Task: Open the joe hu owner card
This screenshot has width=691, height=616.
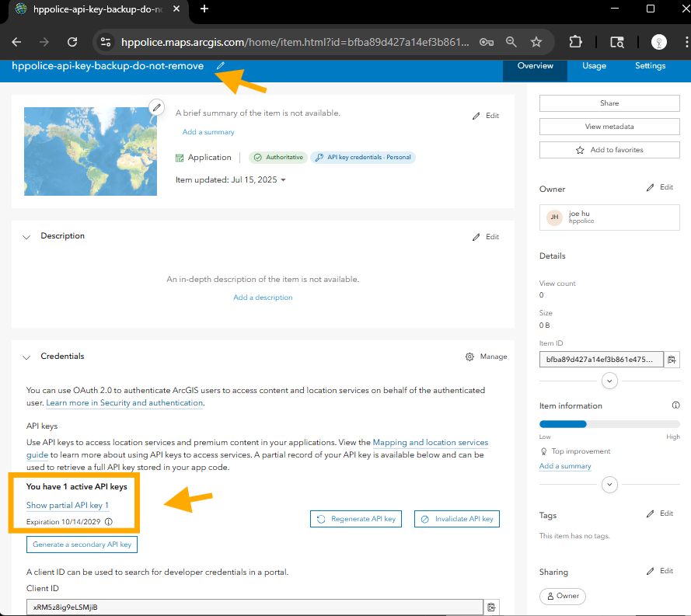Action: click(x=609, y=217)
